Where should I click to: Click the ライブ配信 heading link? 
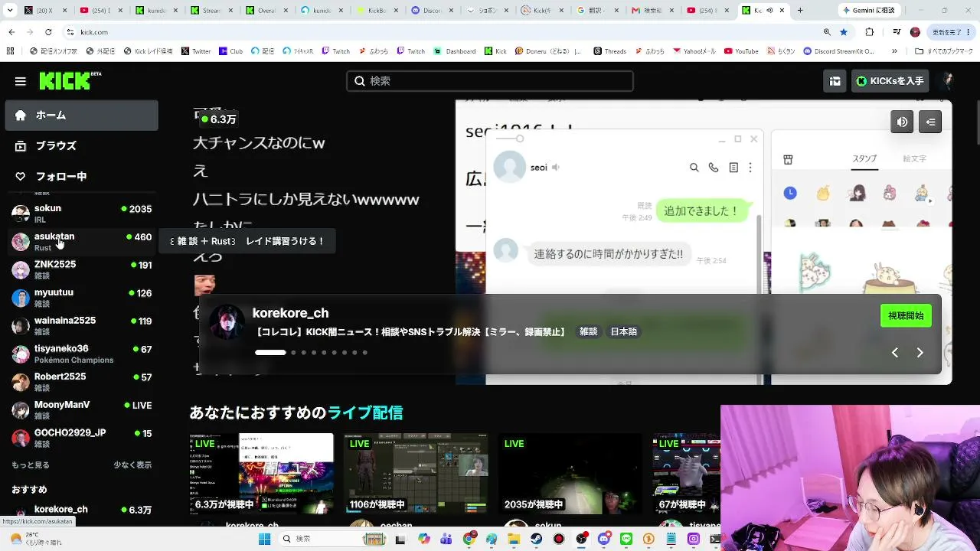click(x=364, y=413)
